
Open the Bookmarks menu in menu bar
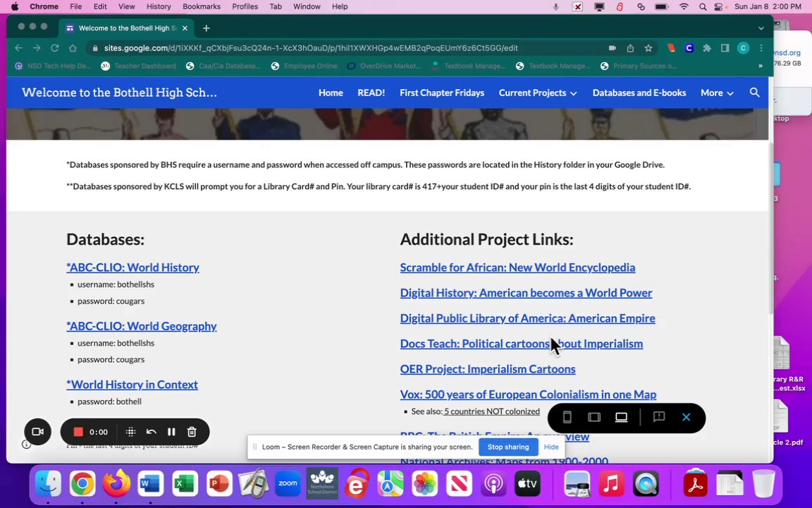pos(202,6)
